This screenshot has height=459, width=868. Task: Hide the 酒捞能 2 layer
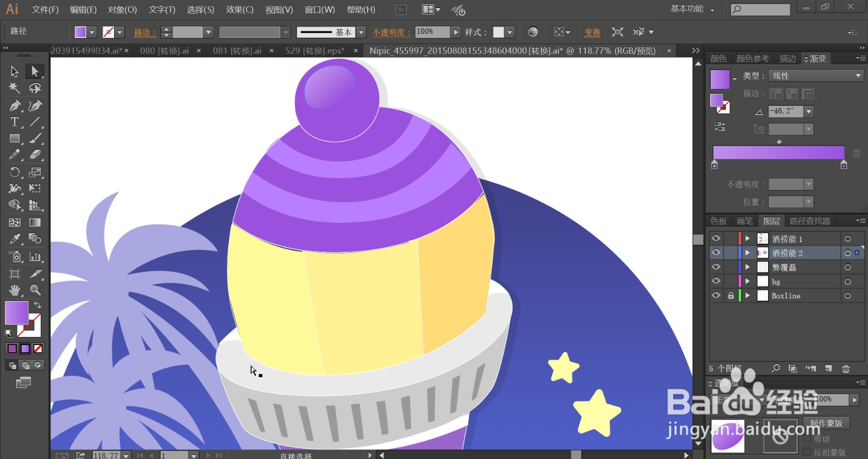click(x=716, y=252)
